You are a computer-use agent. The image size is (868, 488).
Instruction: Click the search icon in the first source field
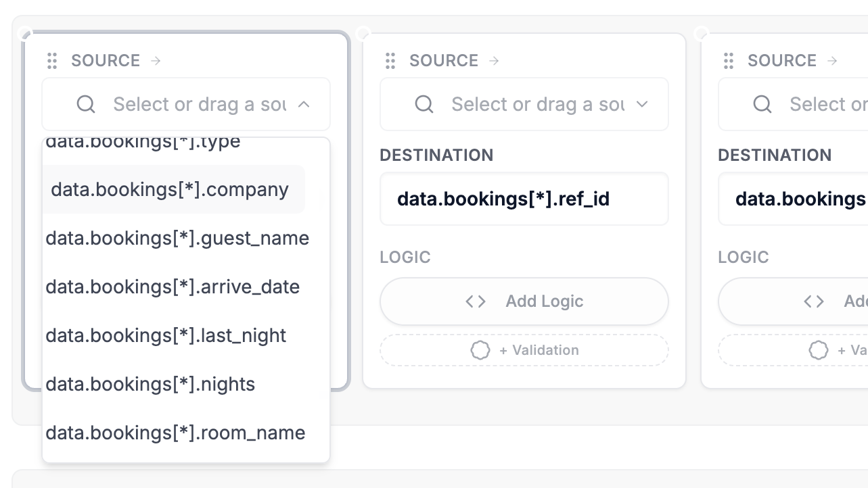(86, 104)
